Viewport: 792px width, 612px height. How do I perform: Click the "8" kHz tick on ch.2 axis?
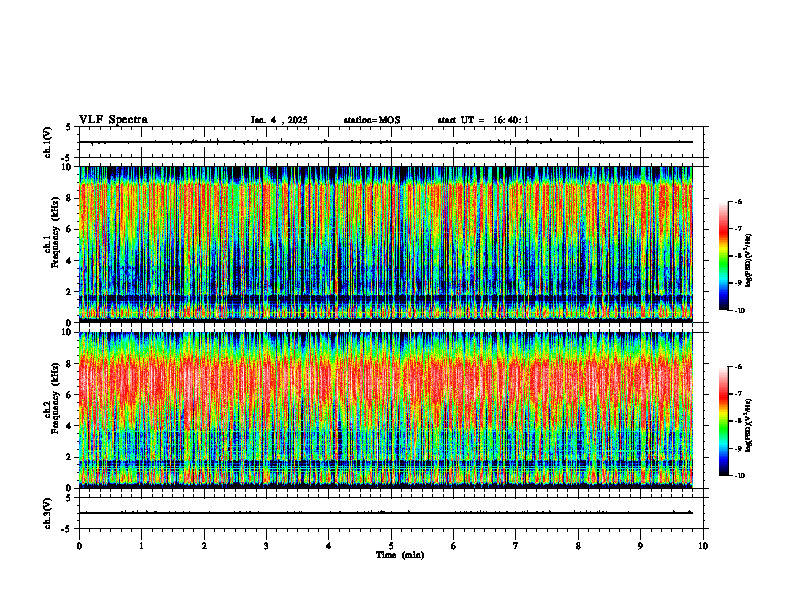[x=70, y=364]
